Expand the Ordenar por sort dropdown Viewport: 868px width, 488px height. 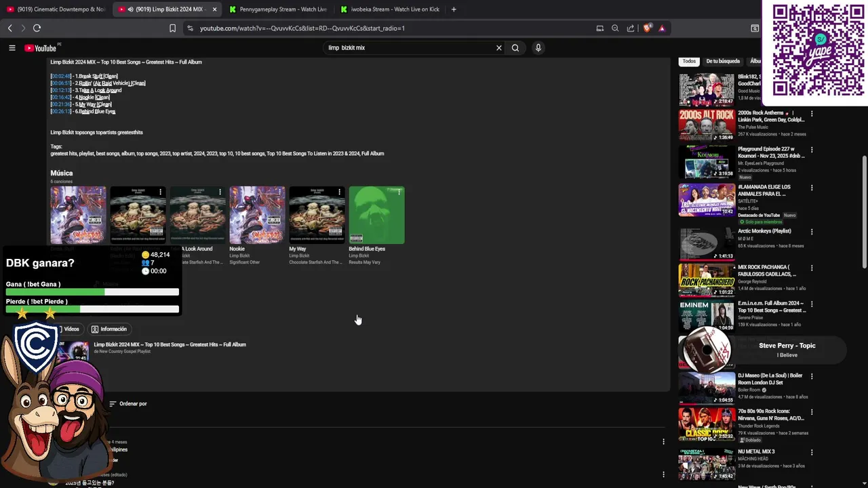click(128, 404)
